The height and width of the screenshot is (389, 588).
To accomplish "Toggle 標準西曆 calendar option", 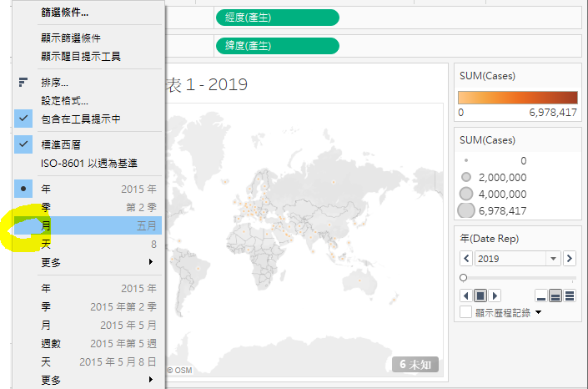I will [x=88, y=145].
